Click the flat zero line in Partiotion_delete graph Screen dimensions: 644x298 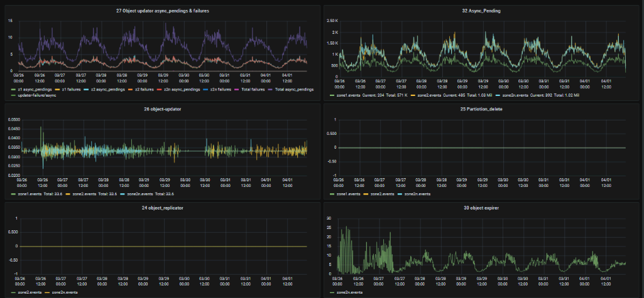[481, 147]
